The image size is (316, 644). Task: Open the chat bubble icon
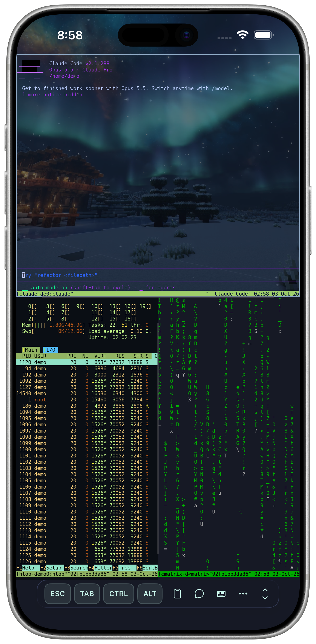(x=199, y=594)
